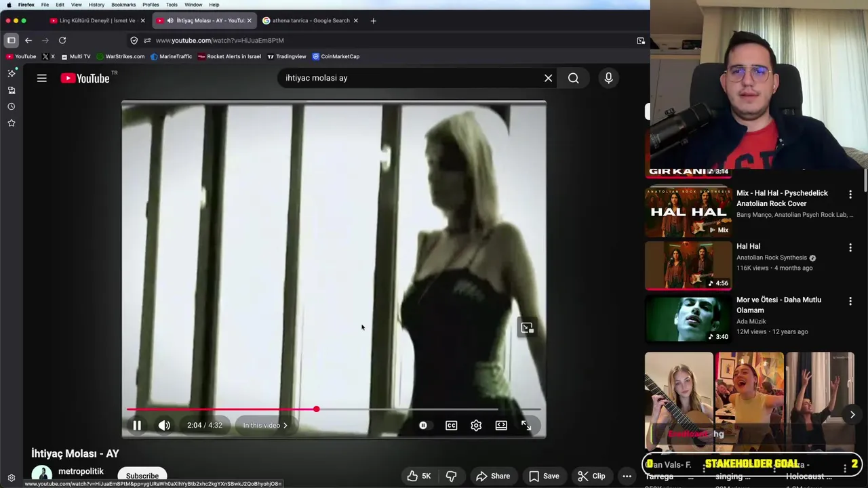Open video settings gear

pyautogui.click(x=476, y=426)
